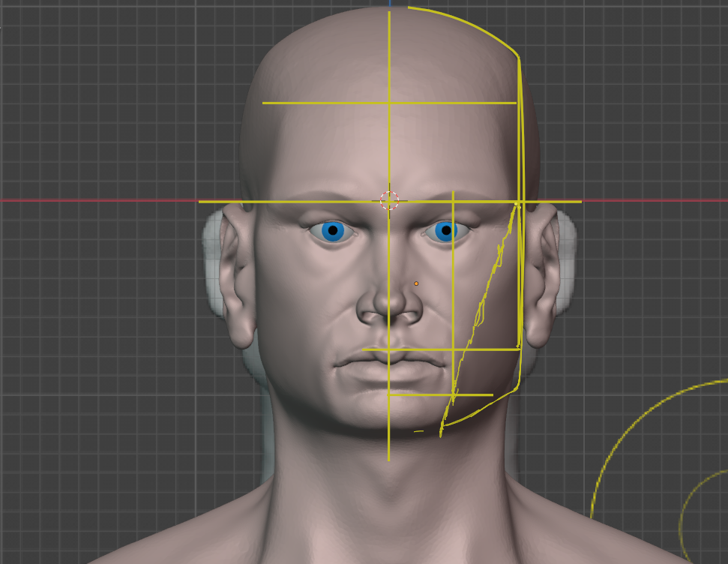The image size is (728, 564).
Task: Select the orange object origin dot
Action: (x=415, y=284)
